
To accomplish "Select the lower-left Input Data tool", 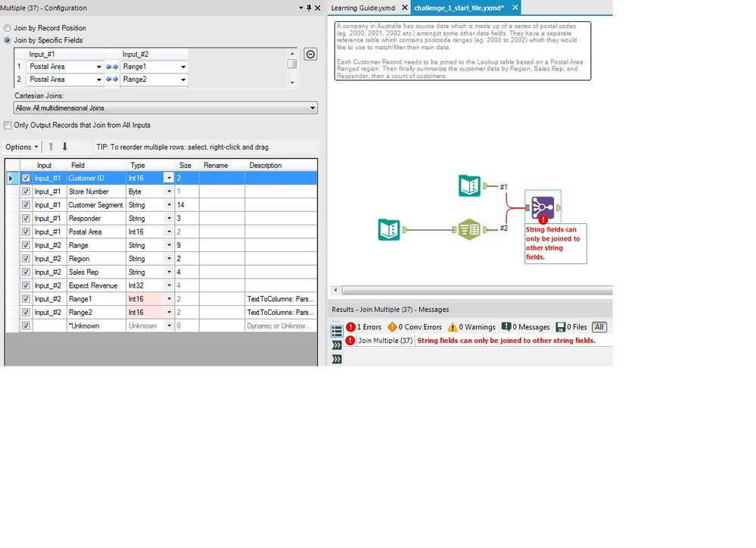I will pyautogui.click(x=389, y=229).
